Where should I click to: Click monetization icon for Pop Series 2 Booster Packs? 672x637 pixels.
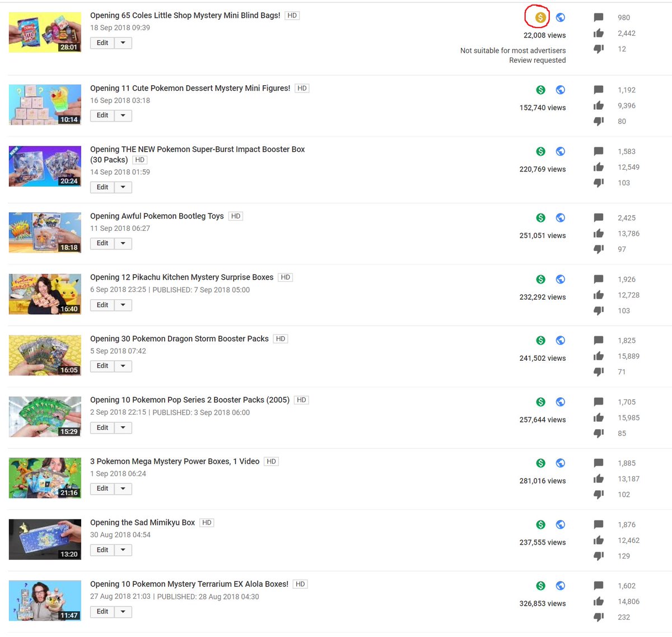click(540, 402)
